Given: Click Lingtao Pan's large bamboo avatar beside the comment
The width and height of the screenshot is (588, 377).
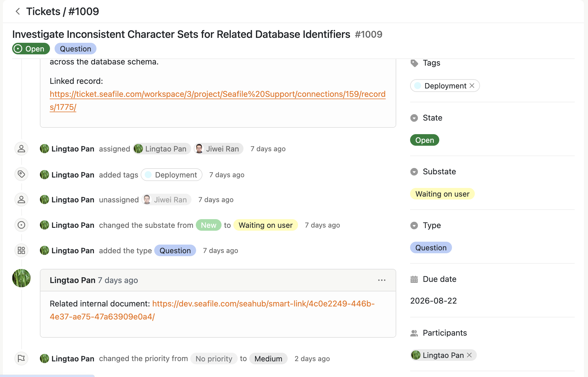Looking at the screenshot, I should 21,278.
